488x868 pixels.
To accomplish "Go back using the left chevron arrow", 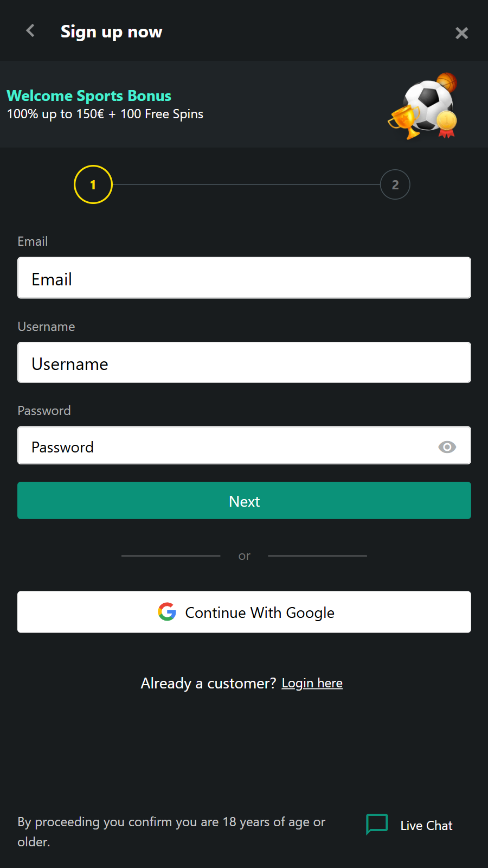I will [30, 31].
